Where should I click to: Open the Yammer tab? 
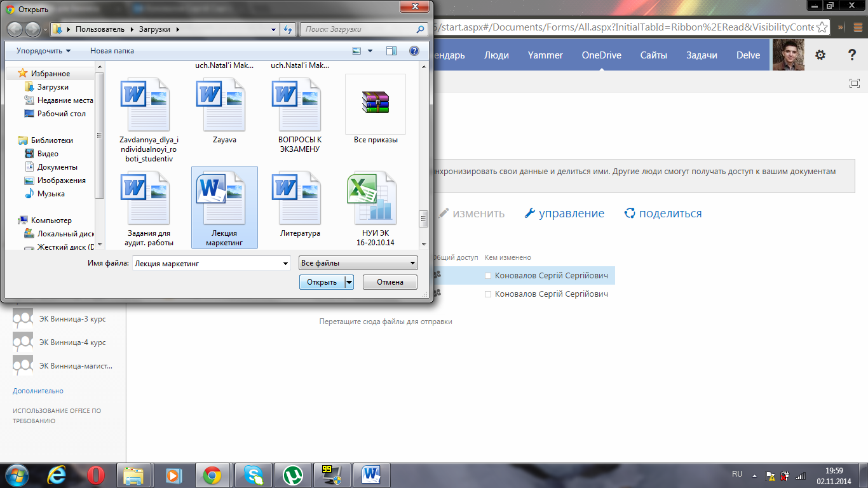pos(545,55)
